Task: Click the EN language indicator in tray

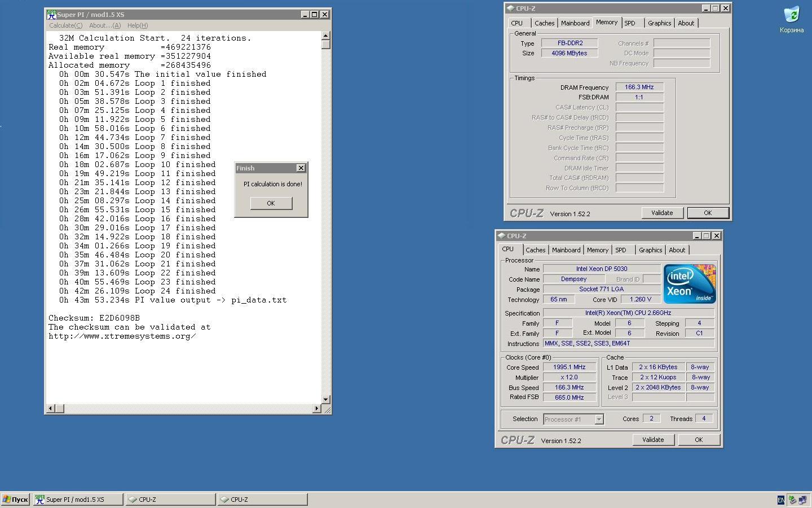Action: [780, 500]
